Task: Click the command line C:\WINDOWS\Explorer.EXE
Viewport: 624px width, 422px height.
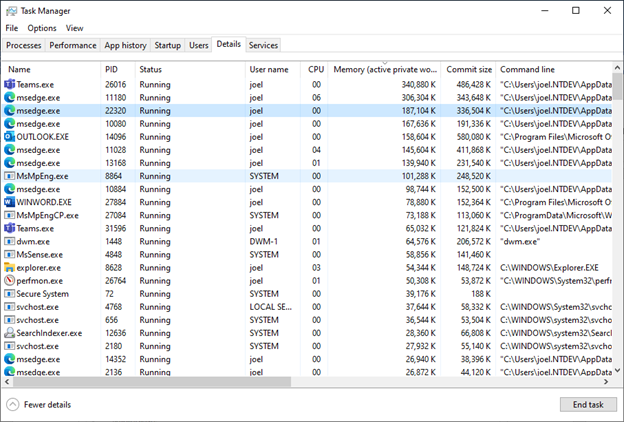Action: tap(549, 268)
